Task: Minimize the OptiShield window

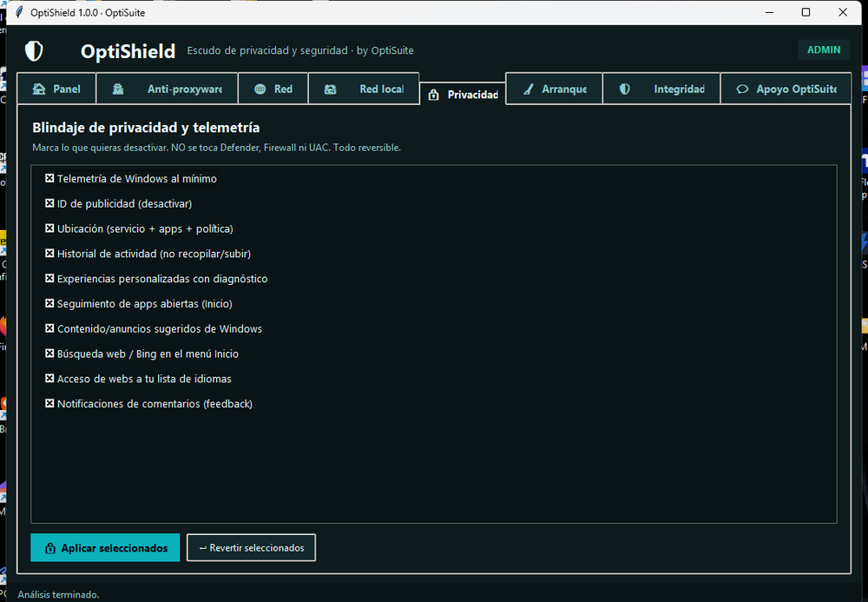Action: pos(769,12)
